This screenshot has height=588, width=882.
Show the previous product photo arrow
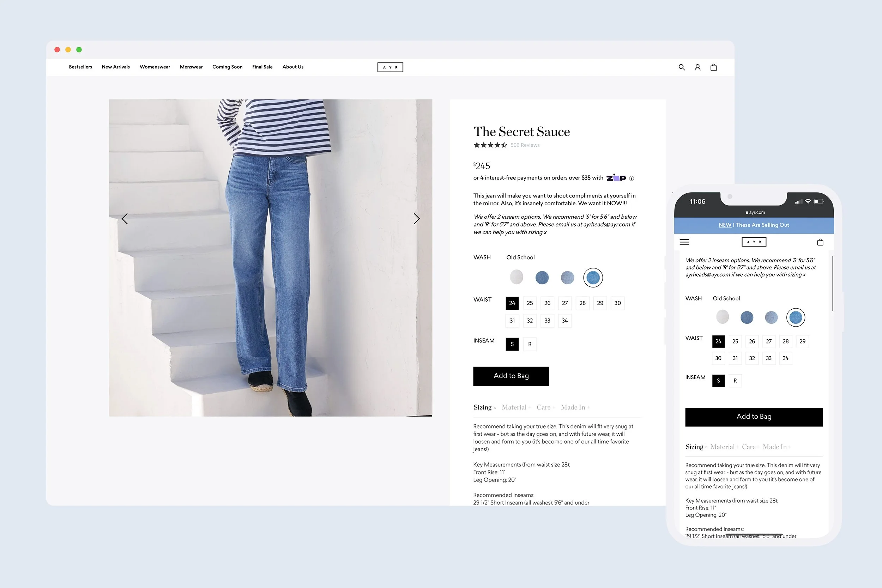pyautogui.click(x=125, y=219)
